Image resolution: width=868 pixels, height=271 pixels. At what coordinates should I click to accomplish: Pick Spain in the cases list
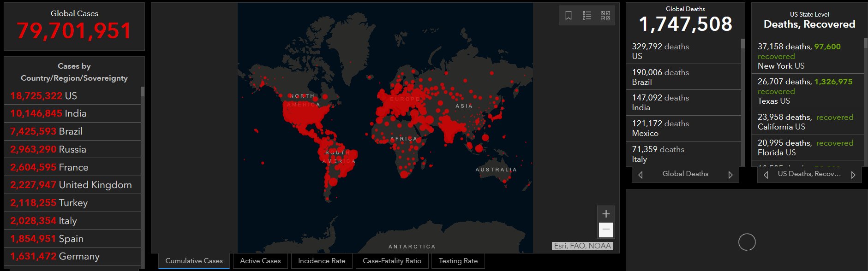click(72, 239)
